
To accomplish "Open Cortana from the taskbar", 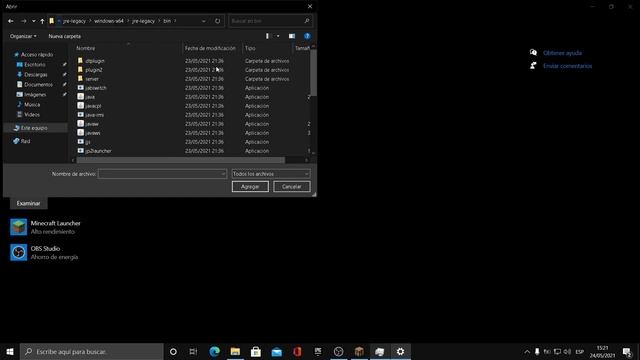I will (x=173, y=351).
